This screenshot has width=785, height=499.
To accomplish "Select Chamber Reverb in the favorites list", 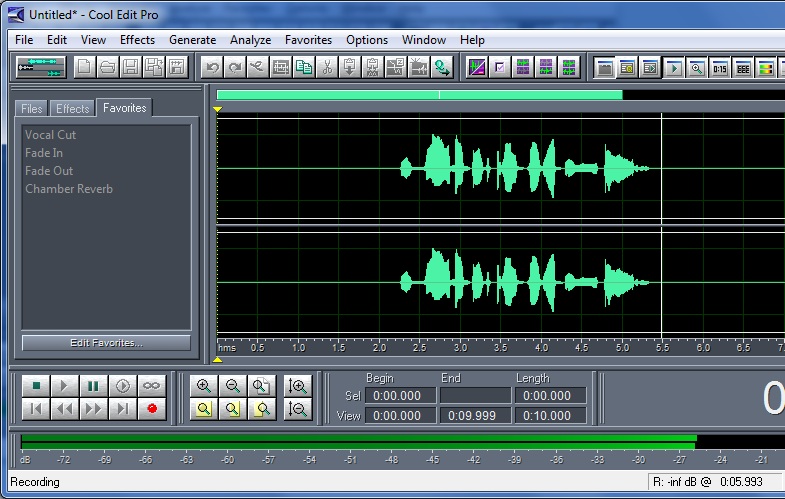I will (69, 189).
